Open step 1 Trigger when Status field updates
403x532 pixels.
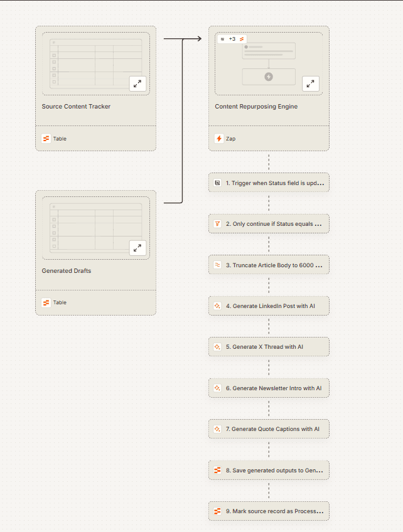[269, 183]
